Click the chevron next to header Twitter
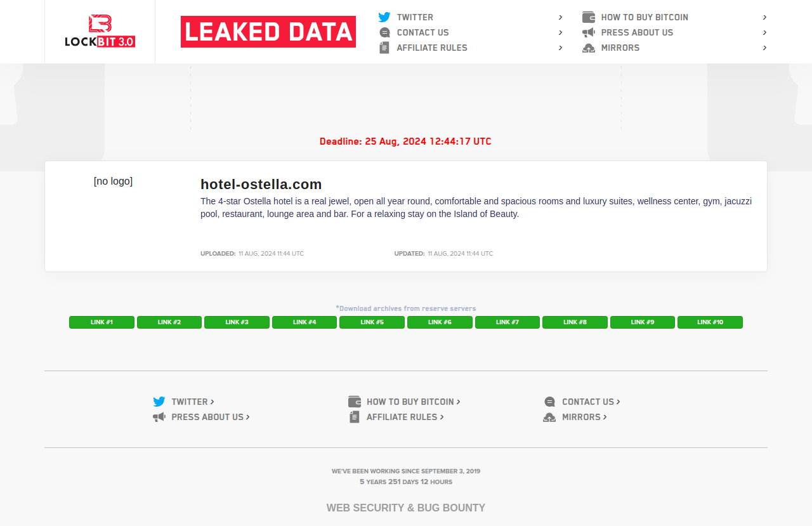 tap(561, 17)
